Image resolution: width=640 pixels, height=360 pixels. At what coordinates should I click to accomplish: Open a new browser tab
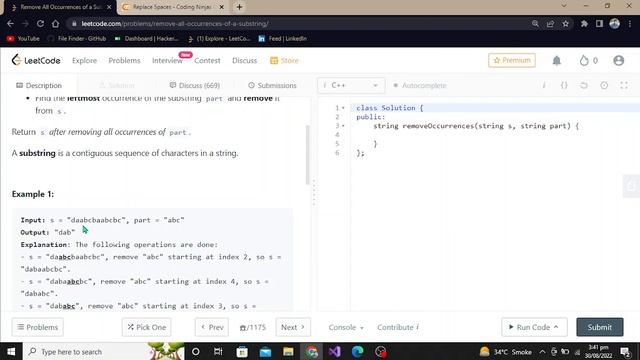[x=240, y=7]
